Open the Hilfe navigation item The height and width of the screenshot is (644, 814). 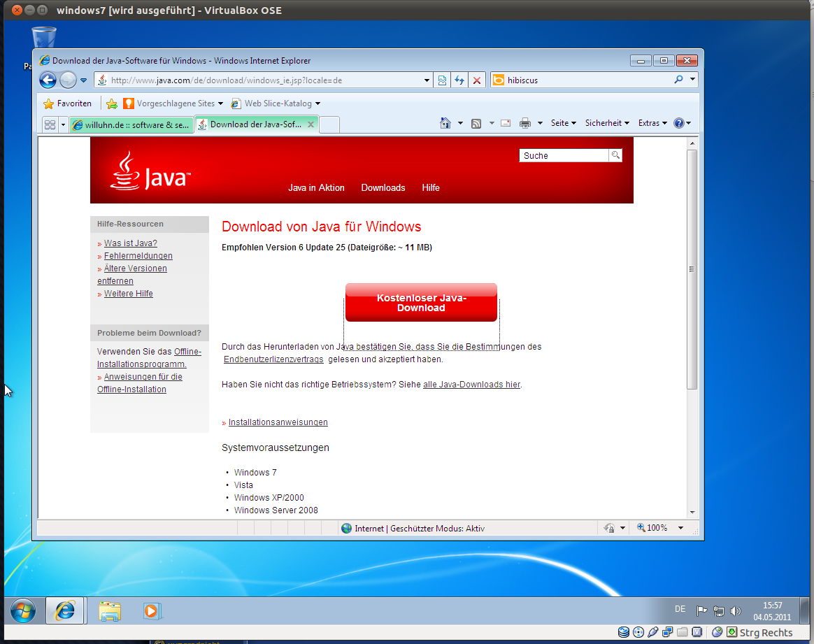(x=431, y=188)
